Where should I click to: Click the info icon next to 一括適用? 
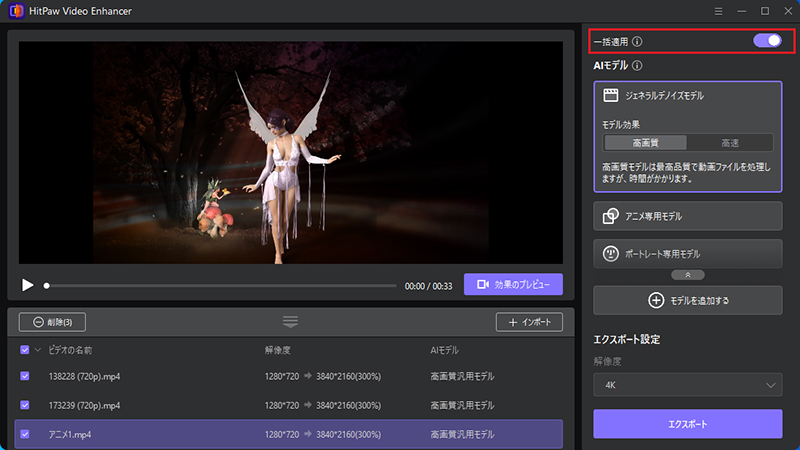coord(638,42)
